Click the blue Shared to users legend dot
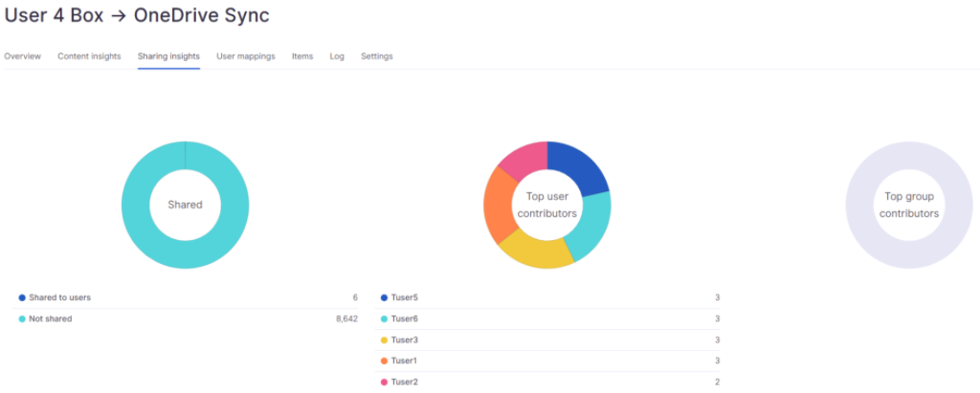 (x=22, y=298)
